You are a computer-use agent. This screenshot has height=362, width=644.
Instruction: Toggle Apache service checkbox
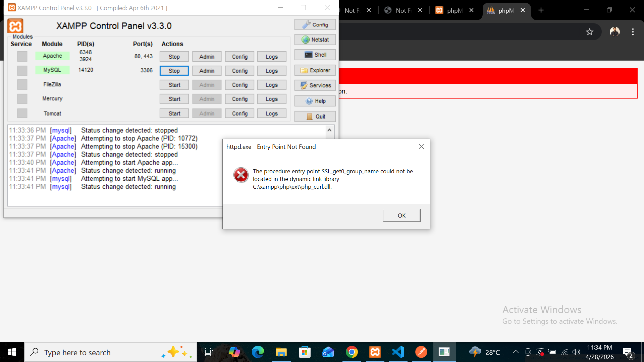pos(22,56)
